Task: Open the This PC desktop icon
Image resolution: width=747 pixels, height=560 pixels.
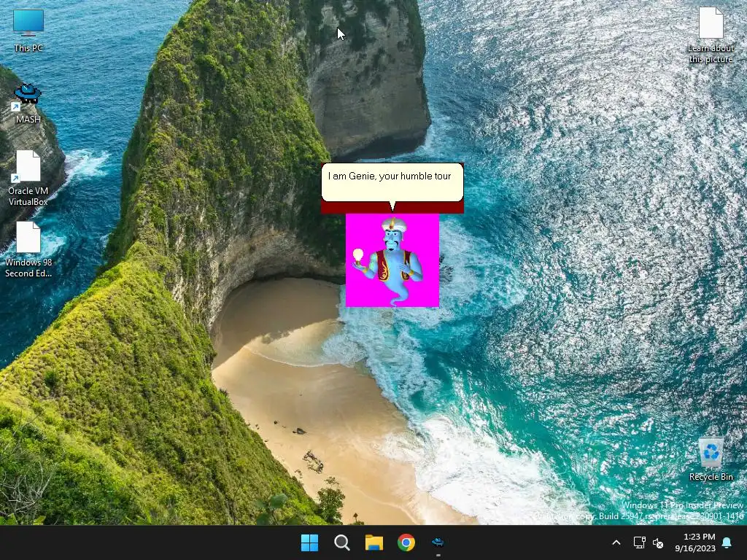Action: click(x=28, y=31)
